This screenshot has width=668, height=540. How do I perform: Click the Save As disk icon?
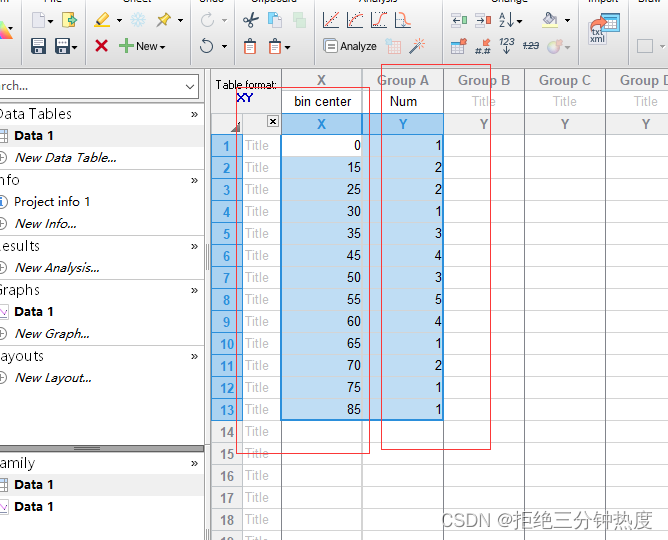coord(62,46)
